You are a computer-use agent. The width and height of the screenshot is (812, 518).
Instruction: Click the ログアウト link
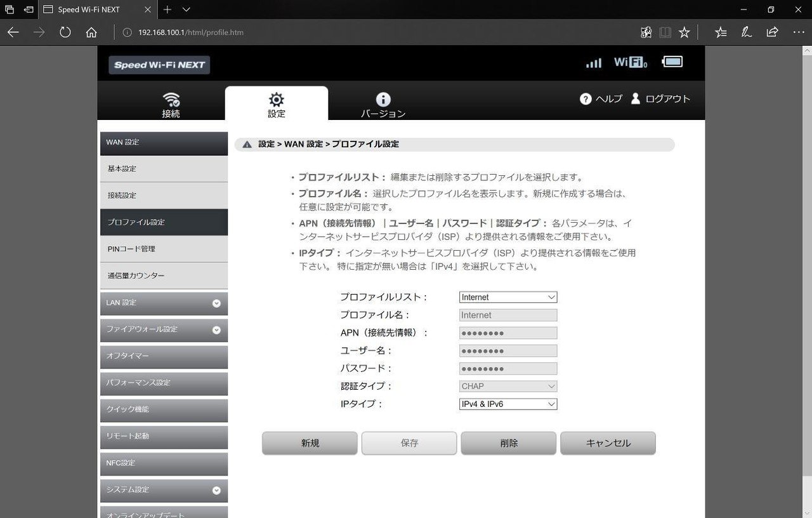pyautogui.click(x=668, y=99)
